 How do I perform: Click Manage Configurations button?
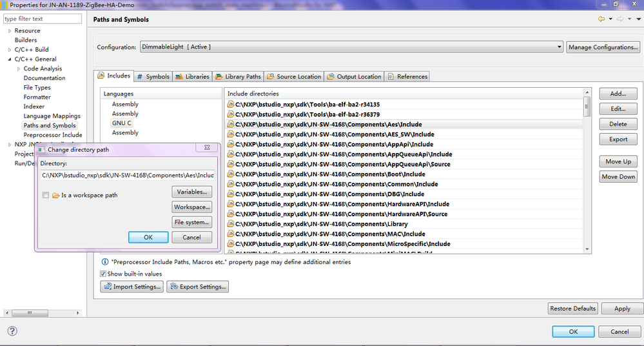pos(603,47)
